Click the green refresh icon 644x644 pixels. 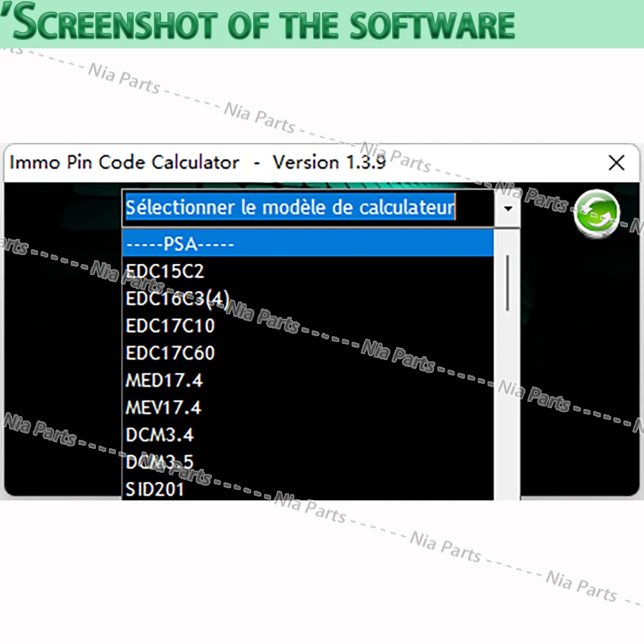596,213
